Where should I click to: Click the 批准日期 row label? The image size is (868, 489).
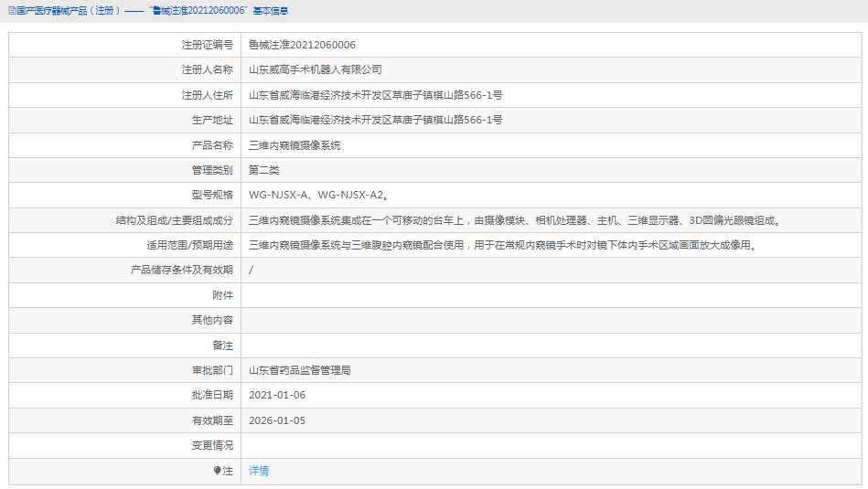[x=212, y=395]
